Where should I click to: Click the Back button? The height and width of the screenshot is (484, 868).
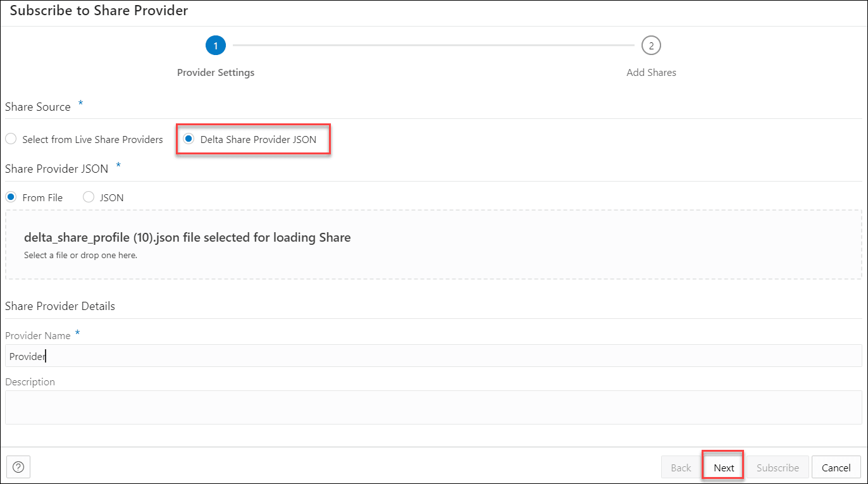680,467
